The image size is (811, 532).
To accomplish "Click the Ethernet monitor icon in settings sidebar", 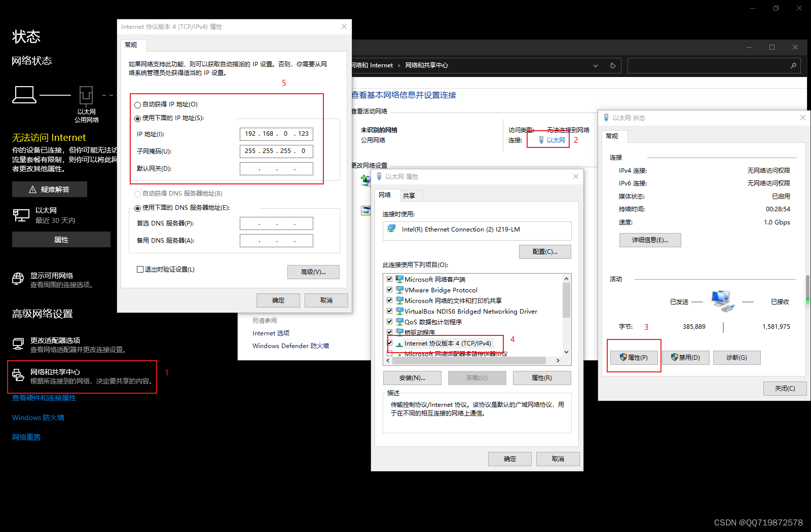I will tap(21, 215).
